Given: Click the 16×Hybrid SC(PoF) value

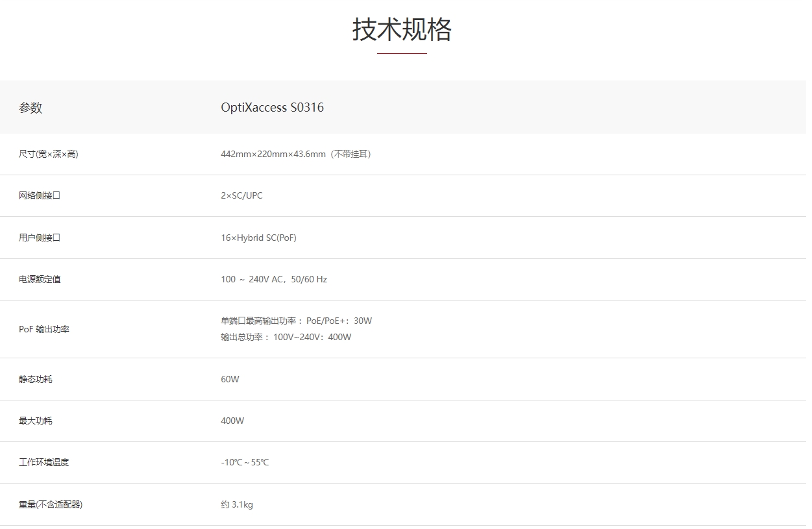Looking at the screenshot, I should (258, 238).
